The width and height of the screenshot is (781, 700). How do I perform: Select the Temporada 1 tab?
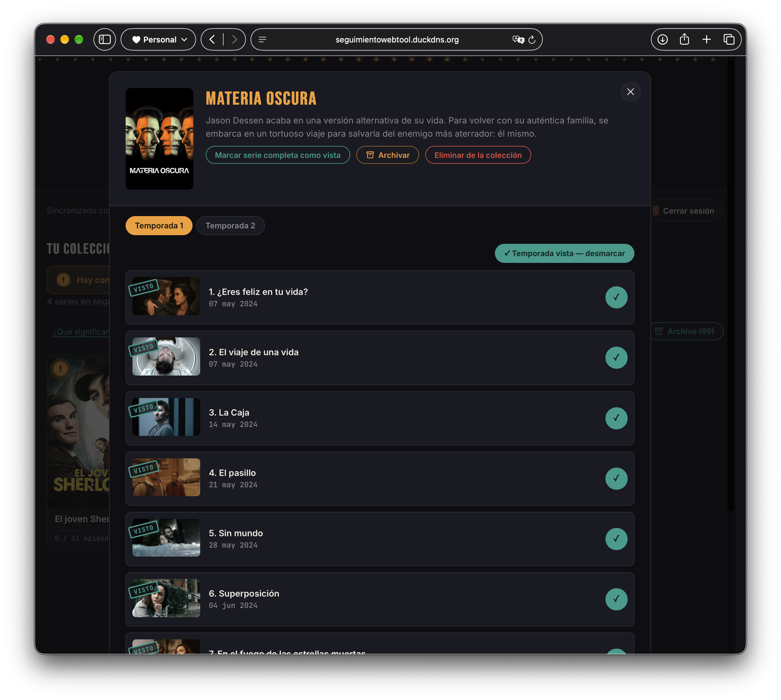tap(159, 225)
